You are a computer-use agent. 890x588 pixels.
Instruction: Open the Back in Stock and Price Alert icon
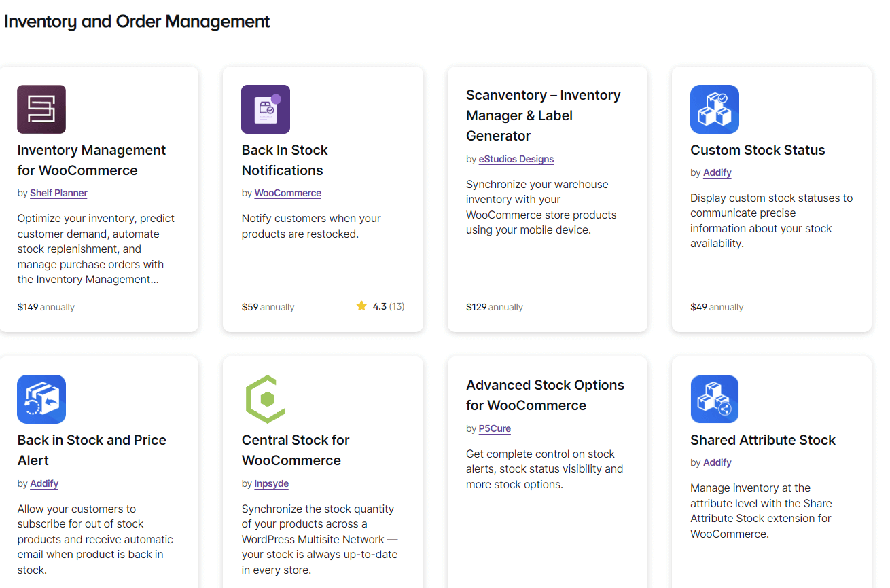click(41, 399)
